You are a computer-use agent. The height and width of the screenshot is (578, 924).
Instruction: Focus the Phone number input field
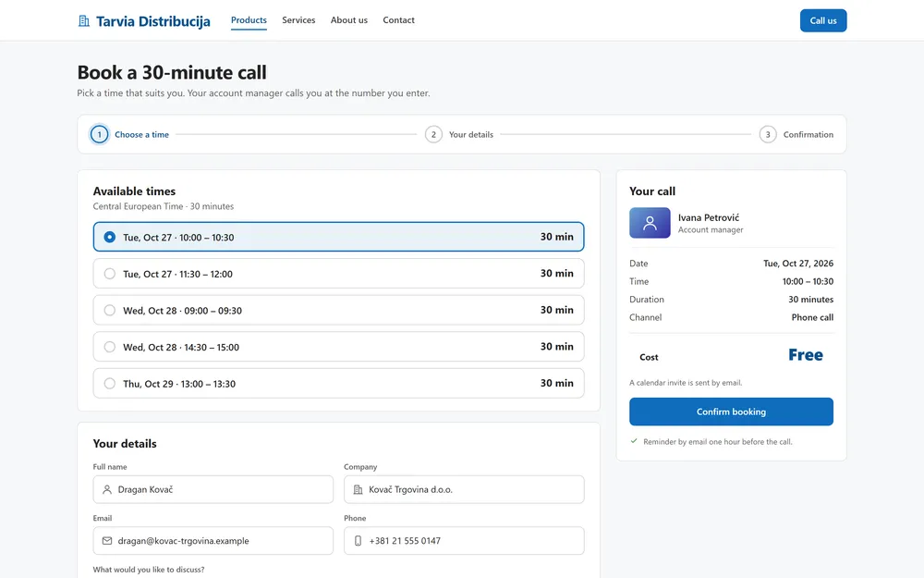point(465,541)
